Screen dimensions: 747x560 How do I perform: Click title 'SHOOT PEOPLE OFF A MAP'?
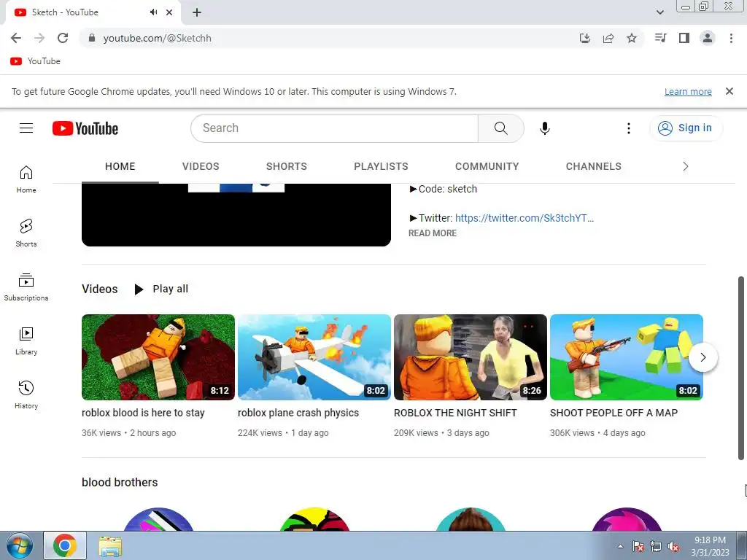pyautogui.click(x=614, y=413)
